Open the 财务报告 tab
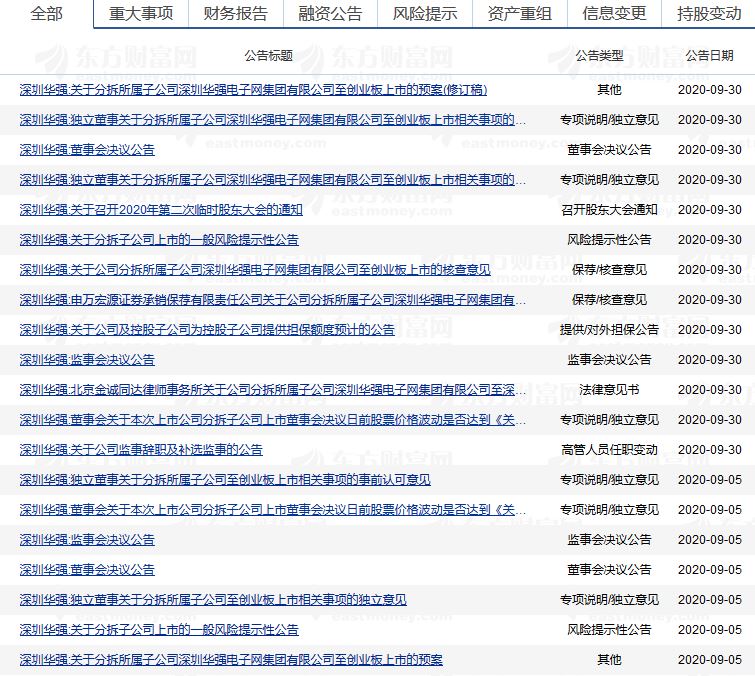755x676 pixels. tap(235, 13)
